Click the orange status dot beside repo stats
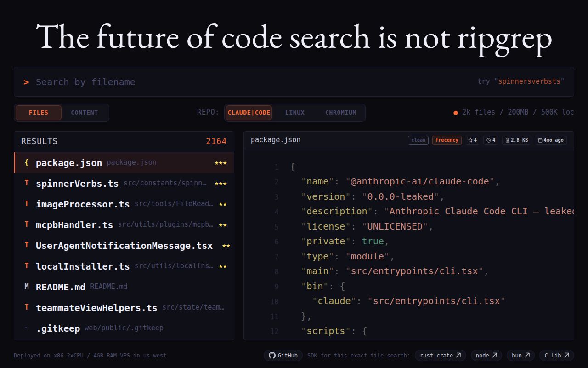This screenshot has width=588, height=368. tap(456, 113)
